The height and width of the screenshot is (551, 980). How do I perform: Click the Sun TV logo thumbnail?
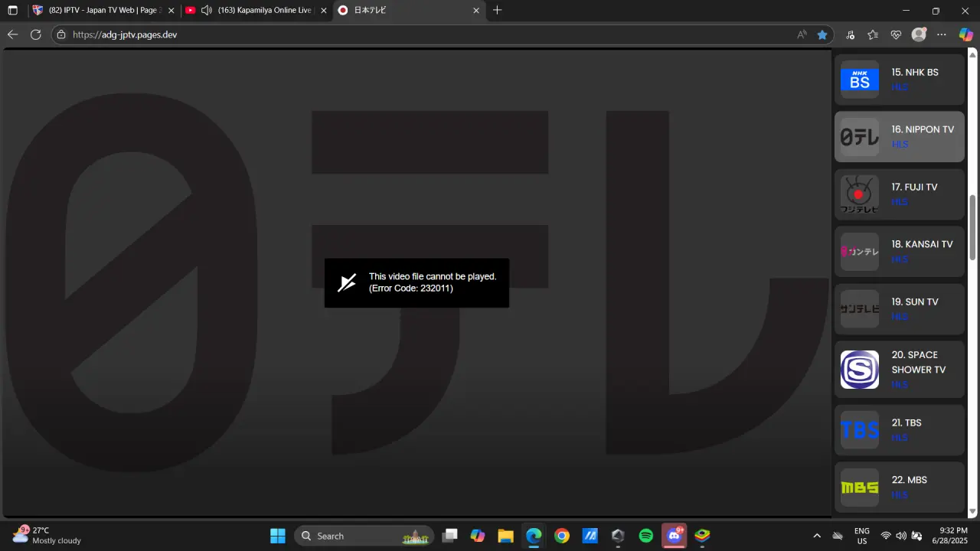pyautogui.click(x=860, y=309)
